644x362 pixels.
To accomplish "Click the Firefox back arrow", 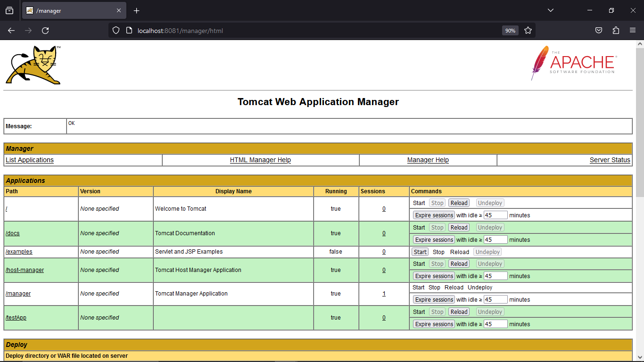I will [11, 31].
